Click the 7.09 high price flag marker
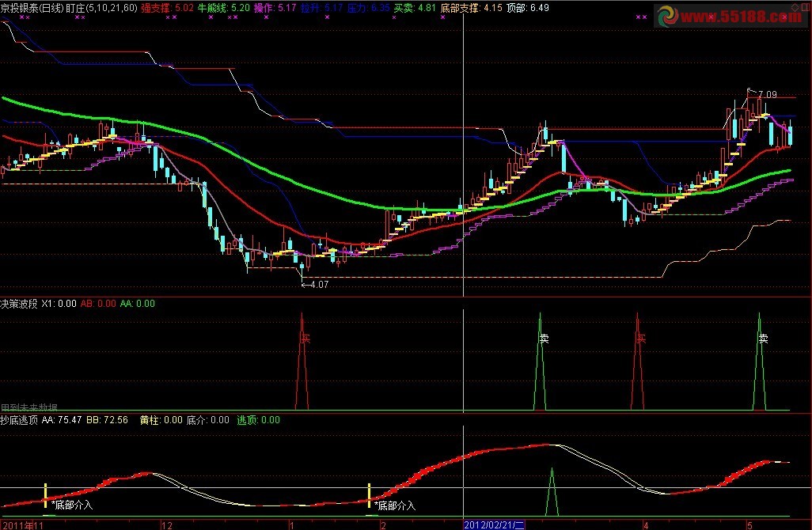 [764, 94]
